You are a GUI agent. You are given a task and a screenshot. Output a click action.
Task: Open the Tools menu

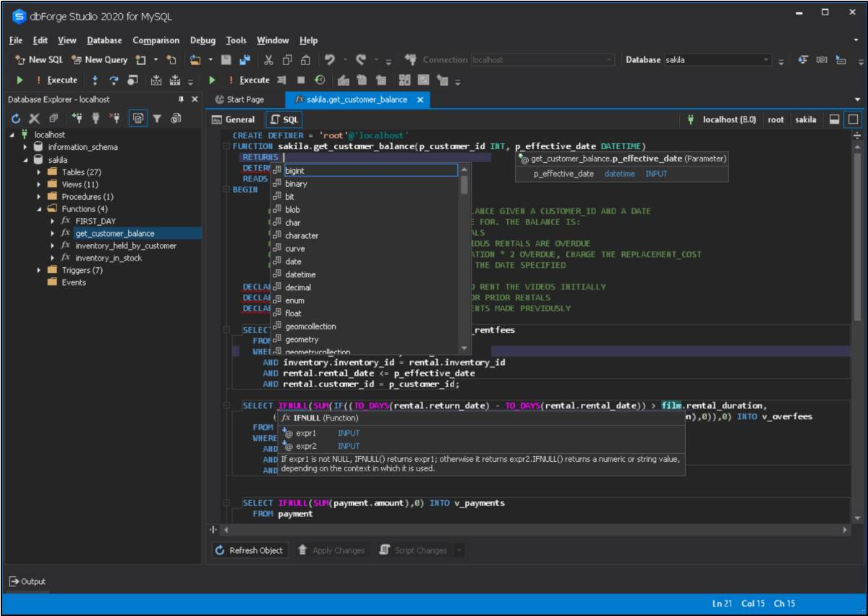tap(237, 40)
